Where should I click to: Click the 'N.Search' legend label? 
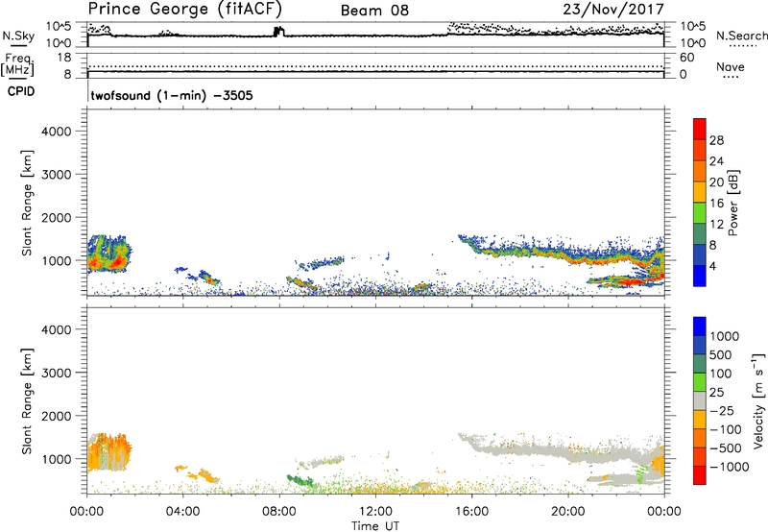click(x=741, y=36)
